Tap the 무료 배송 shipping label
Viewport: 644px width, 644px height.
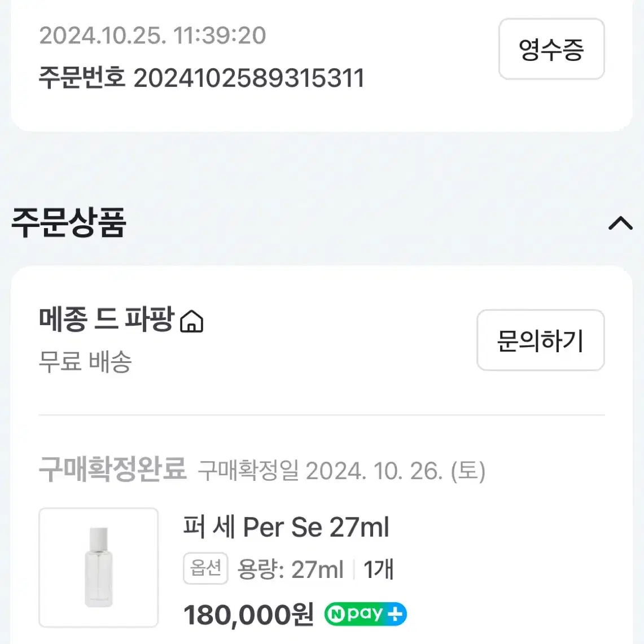pos(85,362)
